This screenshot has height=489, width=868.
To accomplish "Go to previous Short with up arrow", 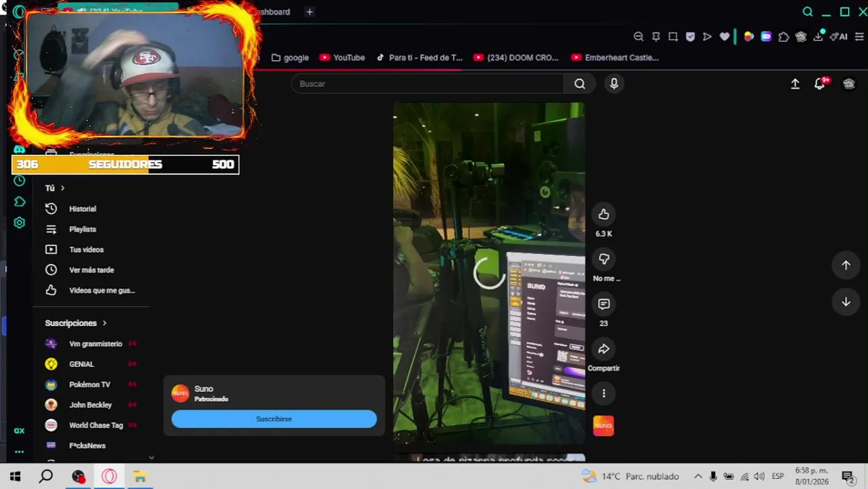I will [846, 266].
